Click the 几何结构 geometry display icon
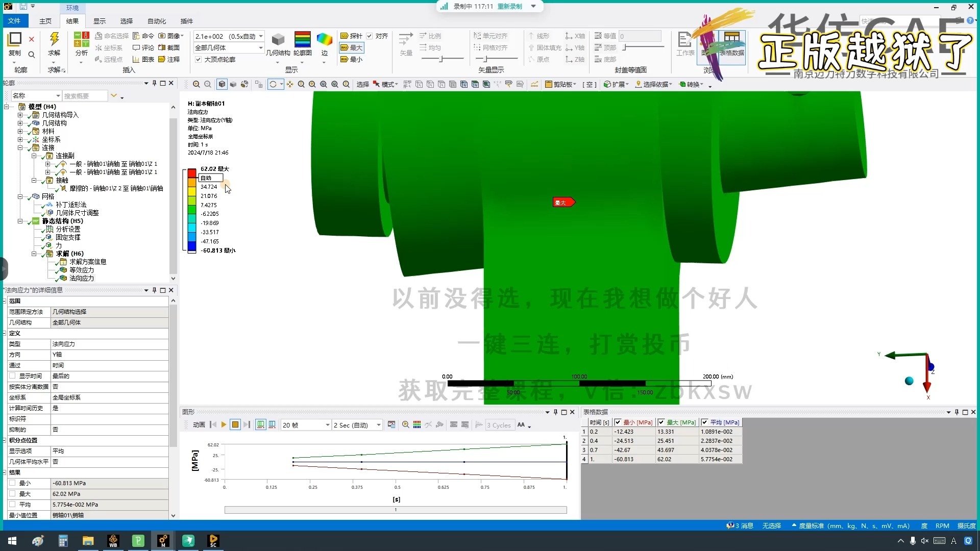980x551 pixels. click(x=278, y=41)
